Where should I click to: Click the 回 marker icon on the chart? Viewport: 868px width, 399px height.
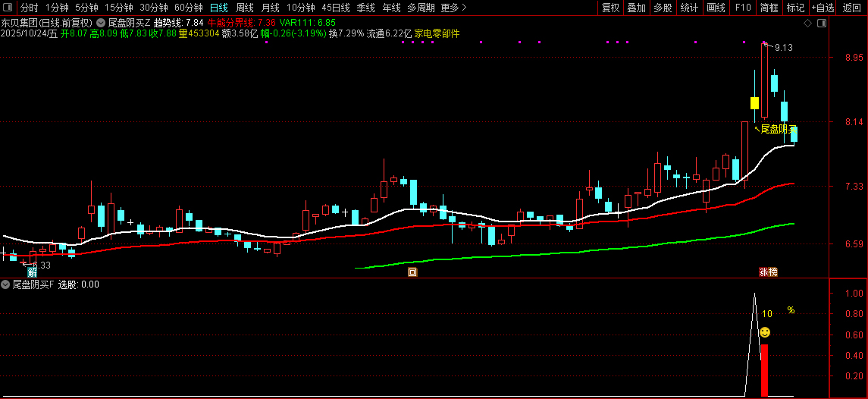tap(412, 272)
